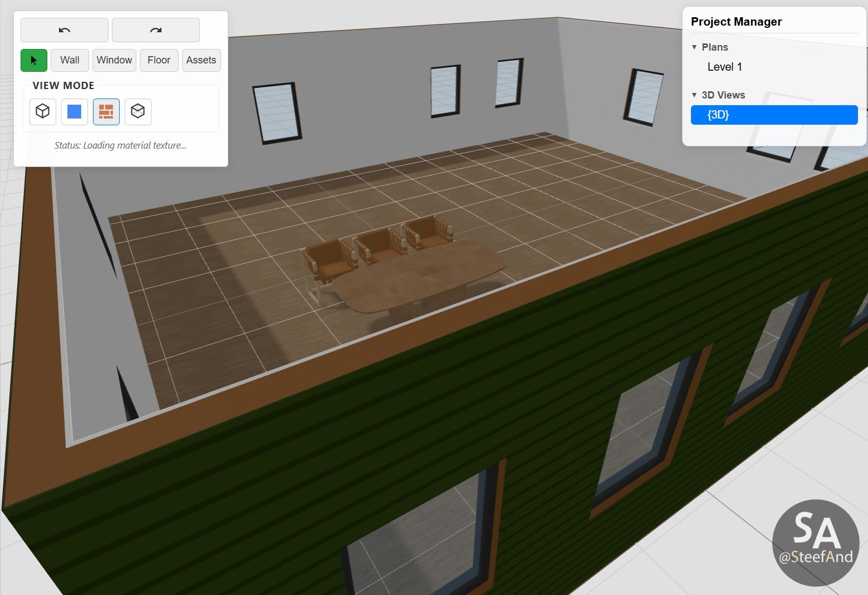Collapse the 3D Views tree section
The image size is (868, 595).
(x=694, y=95)
